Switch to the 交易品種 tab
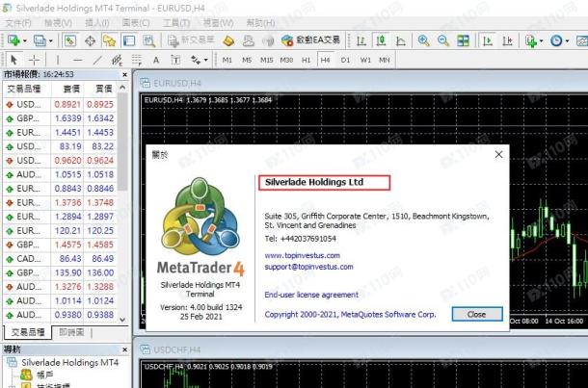The width and height of the screenshot is (588, 388). click(28, 332)
